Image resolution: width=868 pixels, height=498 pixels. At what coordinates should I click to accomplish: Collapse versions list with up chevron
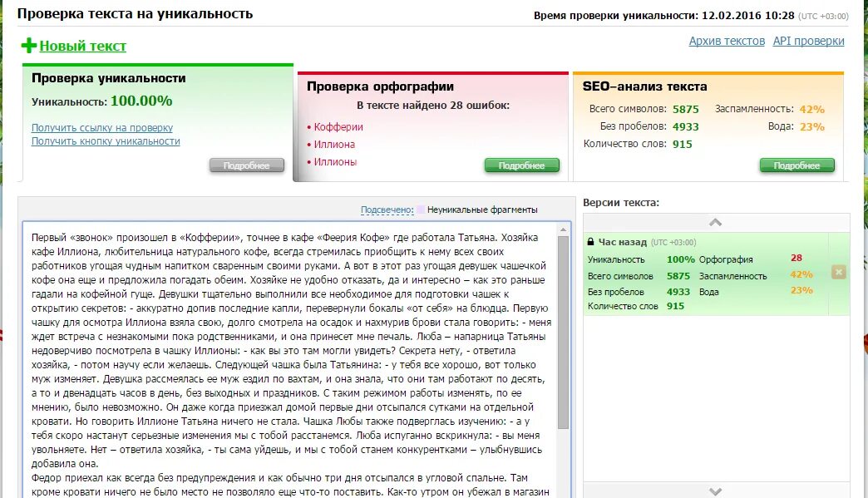(715, 223)
